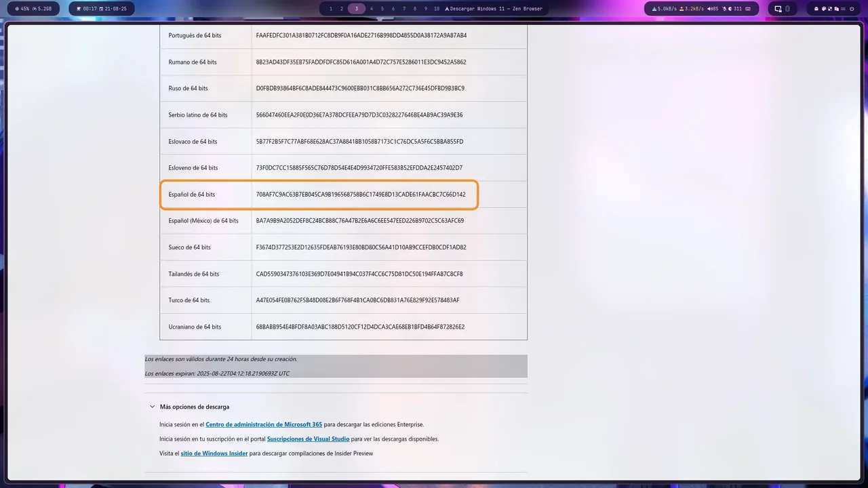Switch to workspace 10 in top bar
The width and height of the screenshot is (868, 488).
(437, 9)
